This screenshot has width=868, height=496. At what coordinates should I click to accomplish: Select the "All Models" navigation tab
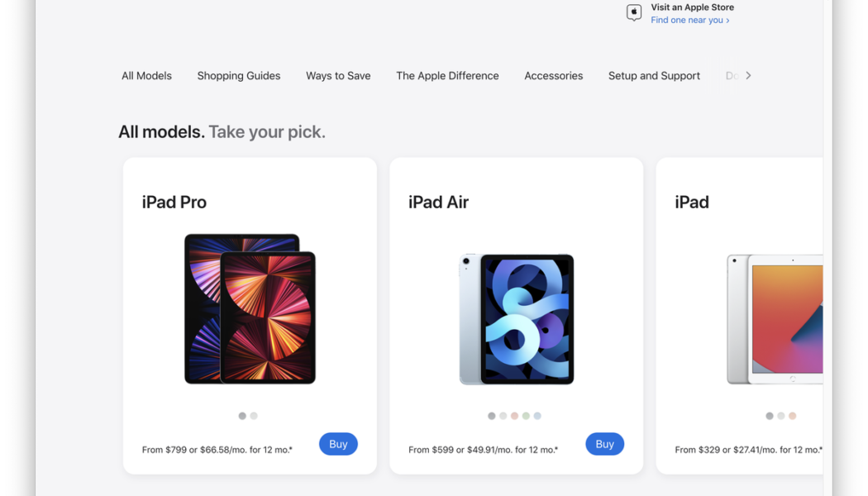click(146, 75)
